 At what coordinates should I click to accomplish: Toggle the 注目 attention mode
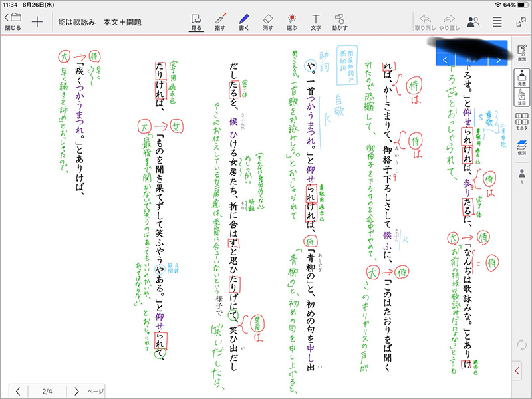[x=522, y=96]
